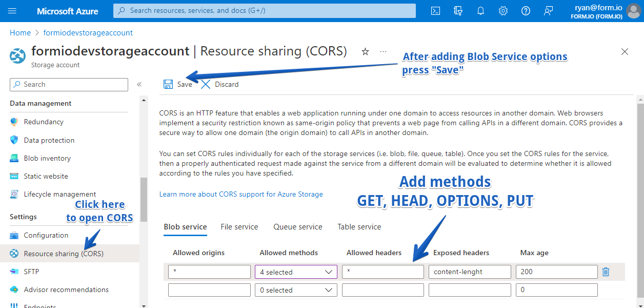Click the Discard button
The image size is (644, 308).
click(220, 84)
